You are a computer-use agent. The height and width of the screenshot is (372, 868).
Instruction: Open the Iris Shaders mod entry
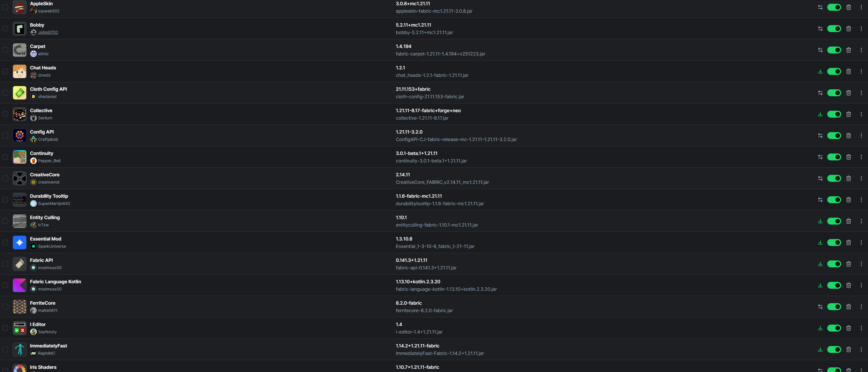43,367
